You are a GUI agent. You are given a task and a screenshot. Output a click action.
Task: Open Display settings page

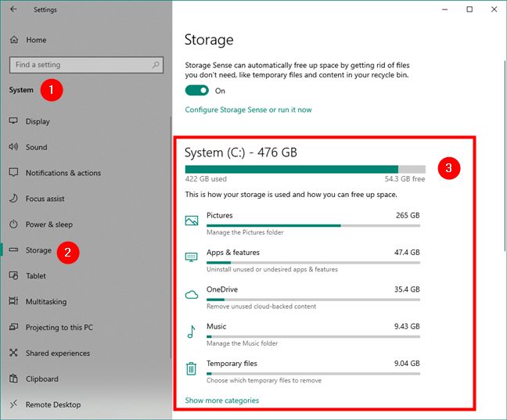pos(38,121)
